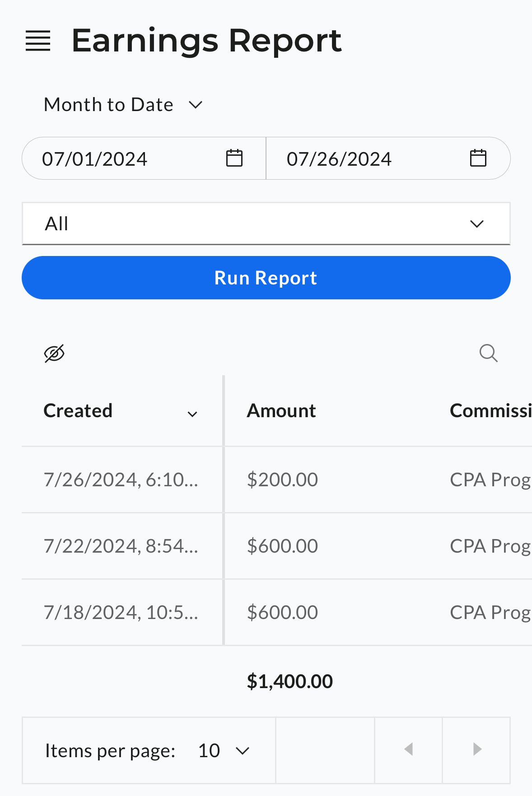Sort by the Created column arrow
Image resolution: width=532 pixels, height=796 pixels.
192,414
